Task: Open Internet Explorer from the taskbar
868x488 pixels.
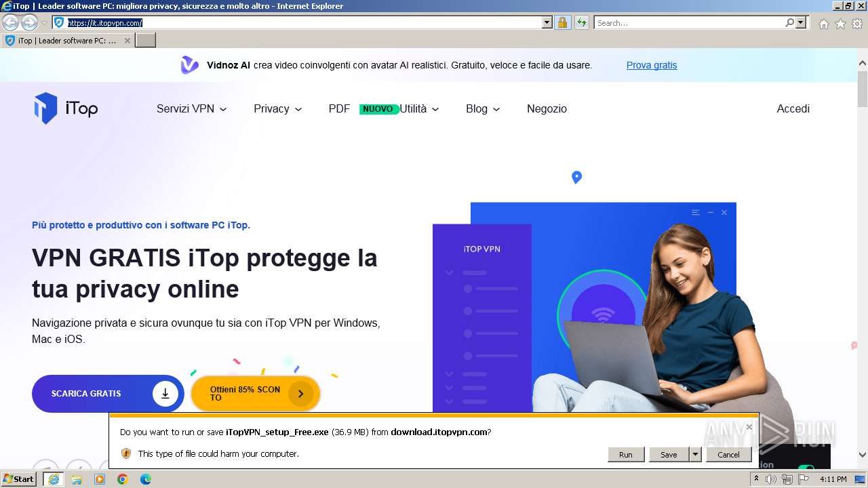Action: click(x=53, y=479)
